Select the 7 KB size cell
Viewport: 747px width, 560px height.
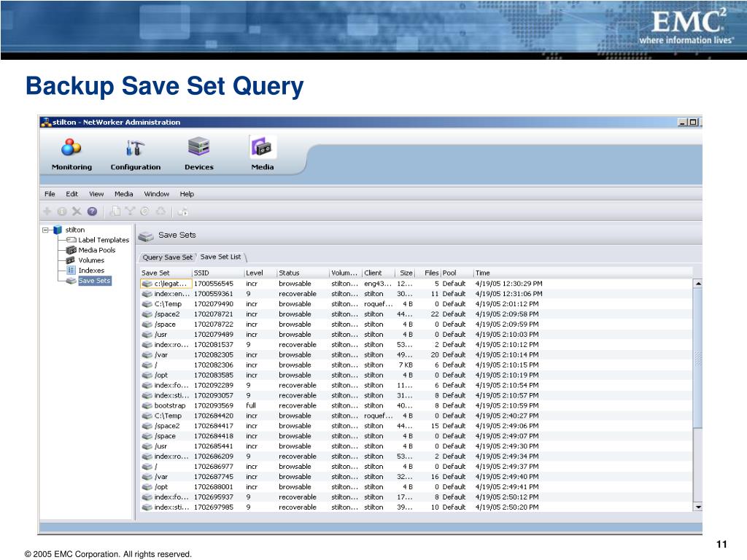406,365
